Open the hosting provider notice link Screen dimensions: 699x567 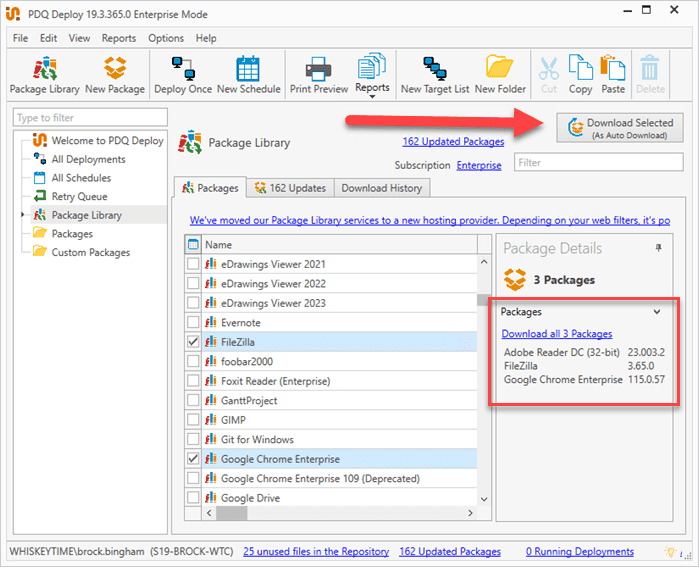coord(430,220)
